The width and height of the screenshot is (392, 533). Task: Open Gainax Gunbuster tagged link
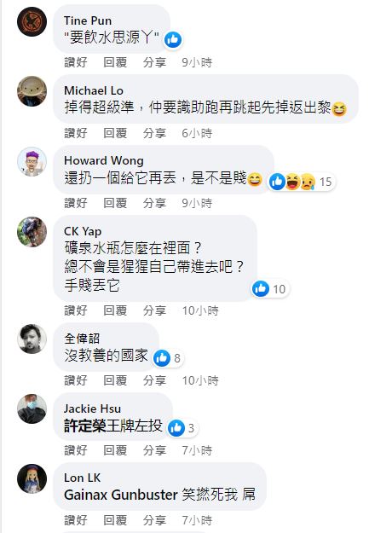(121, 495)
